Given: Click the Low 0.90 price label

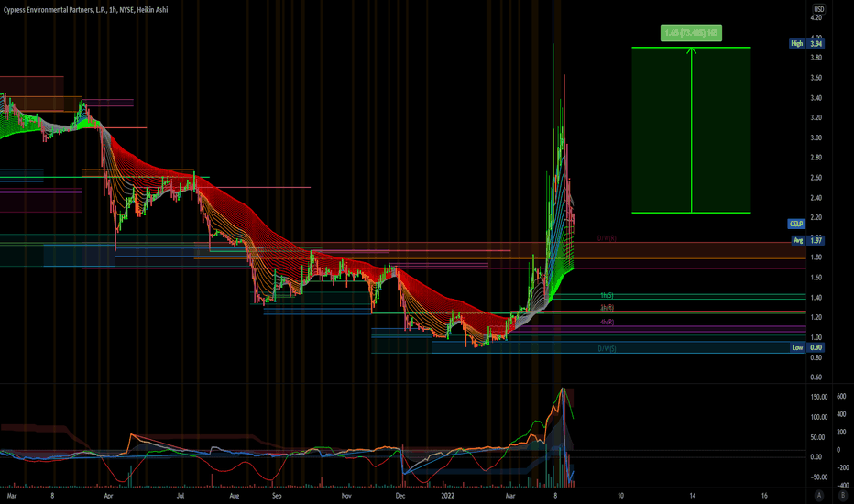Looking at the screenshot, I should pyautogui.click(x=807, y=347).
